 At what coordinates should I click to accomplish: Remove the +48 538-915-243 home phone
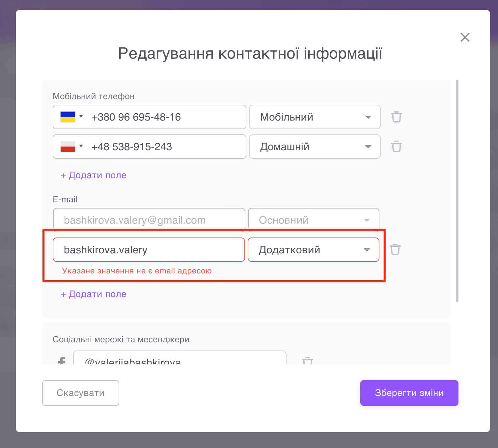pyautogui.click(x=396, y=147)
